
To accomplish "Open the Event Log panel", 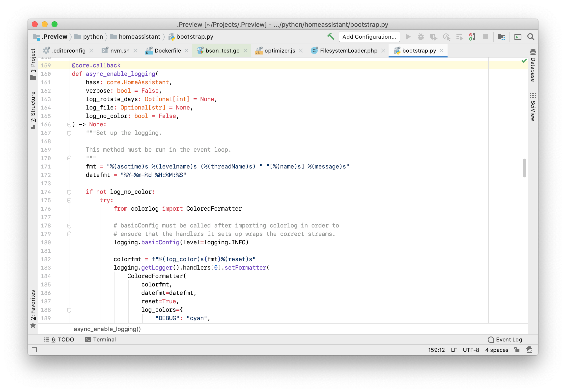I will pos(505,339).
